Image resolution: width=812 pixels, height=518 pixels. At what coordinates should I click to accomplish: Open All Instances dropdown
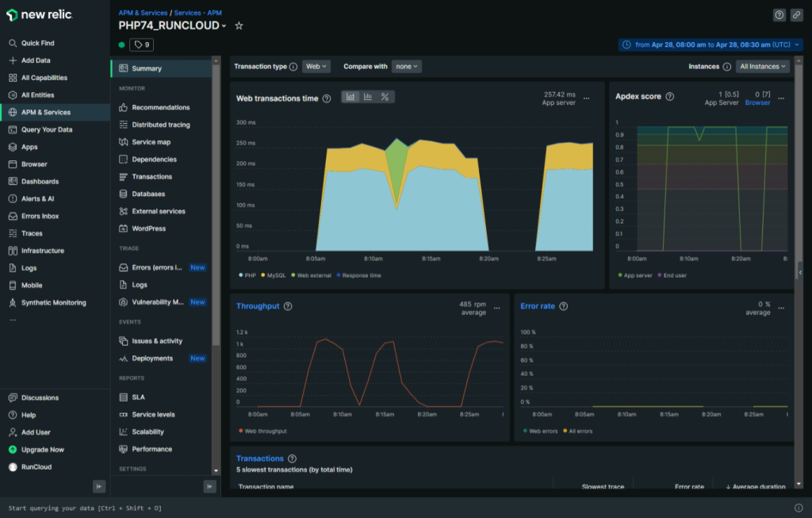click(763, 67)
